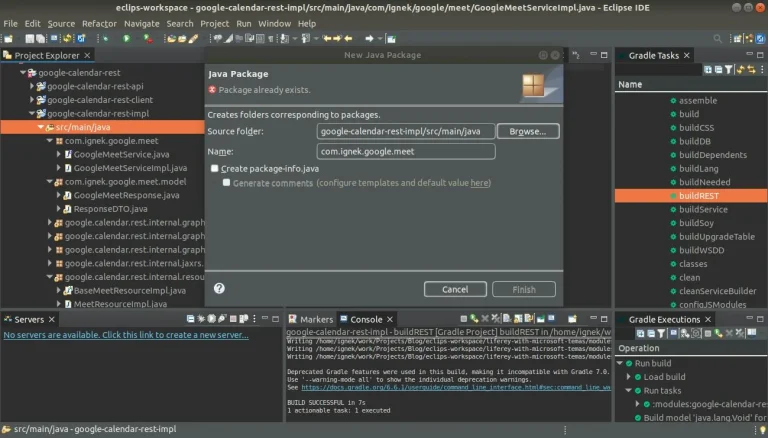Expand all in Gradle Tasks toolbar

(708, 70)
